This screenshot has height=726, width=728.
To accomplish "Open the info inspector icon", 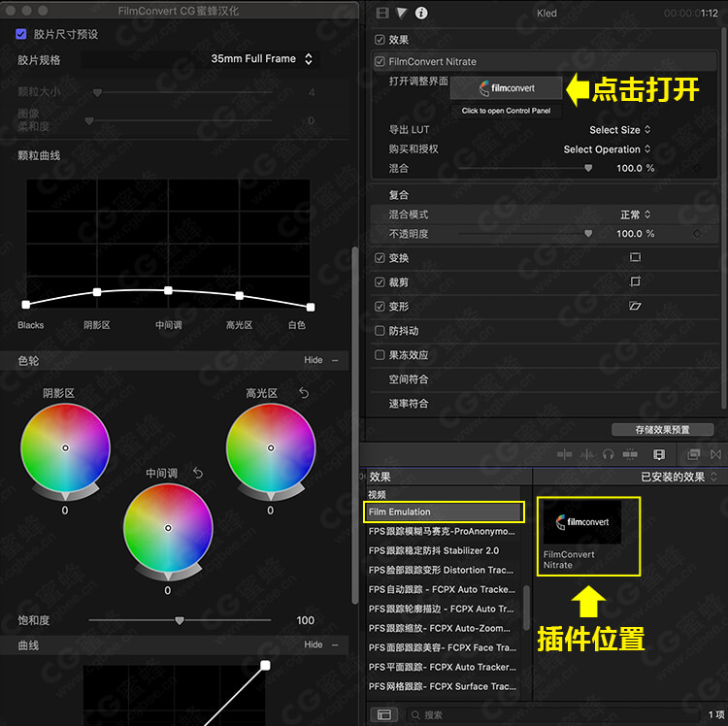I will 421,13.
